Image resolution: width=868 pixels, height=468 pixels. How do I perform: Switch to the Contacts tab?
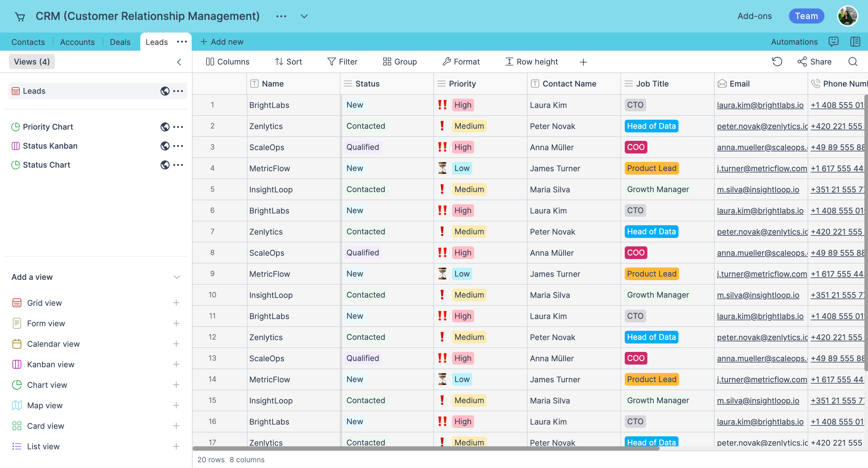[28, 42]
